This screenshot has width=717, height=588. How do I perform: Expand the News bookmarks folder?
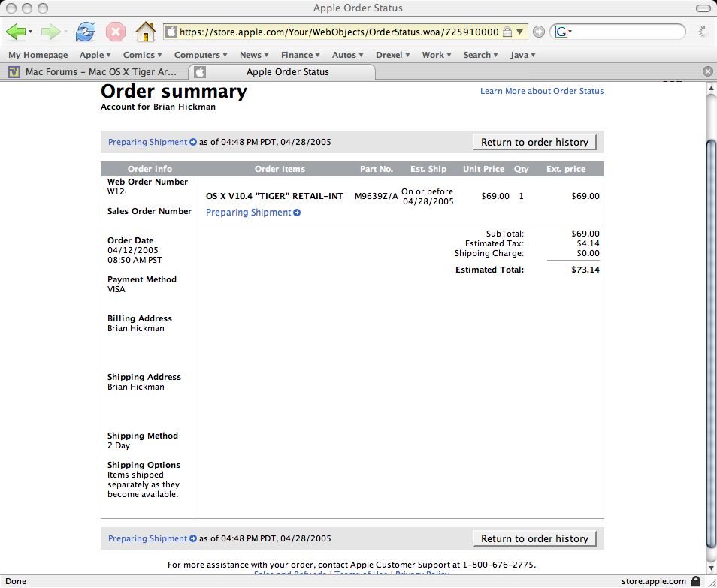click(x=254, y=55)
